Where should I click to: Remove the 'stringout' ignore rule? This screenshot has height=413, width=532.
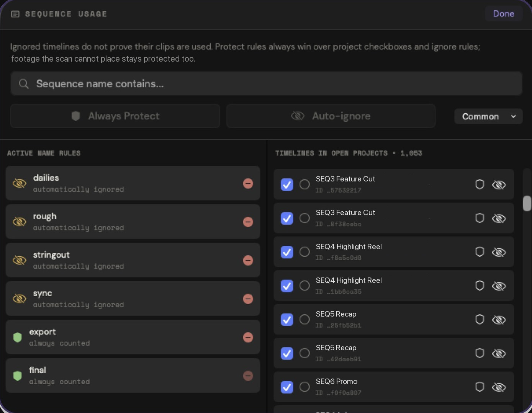[x=248, y=260]
